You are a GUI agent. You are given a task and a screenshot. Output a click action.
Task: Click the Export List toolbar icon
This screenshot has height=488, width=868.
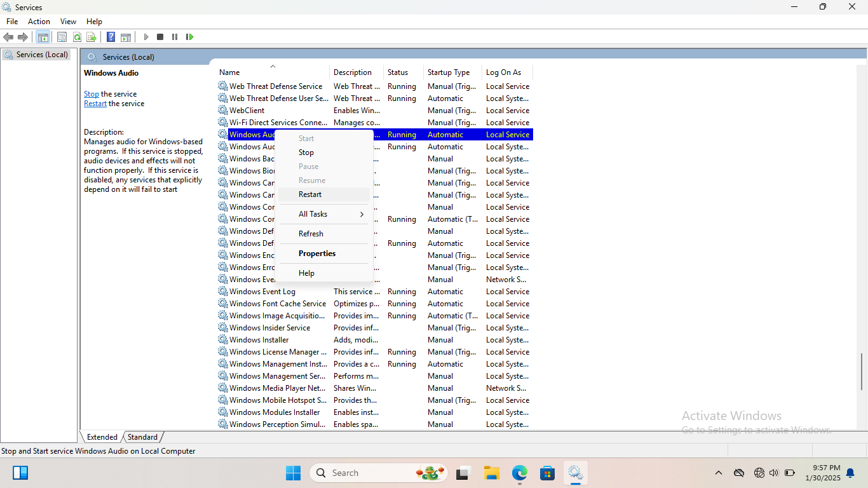pos(92,37)
